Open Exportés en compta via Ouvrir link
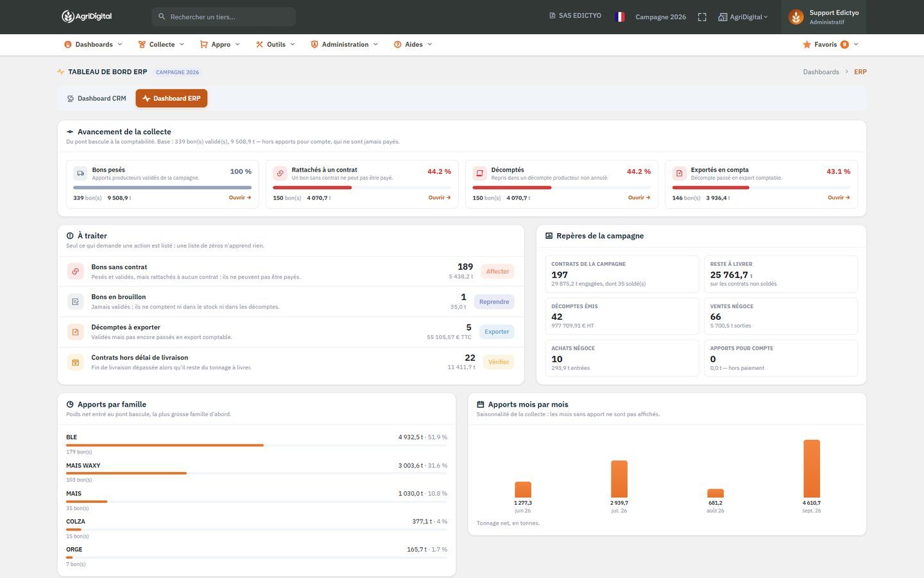 point(839,198)
